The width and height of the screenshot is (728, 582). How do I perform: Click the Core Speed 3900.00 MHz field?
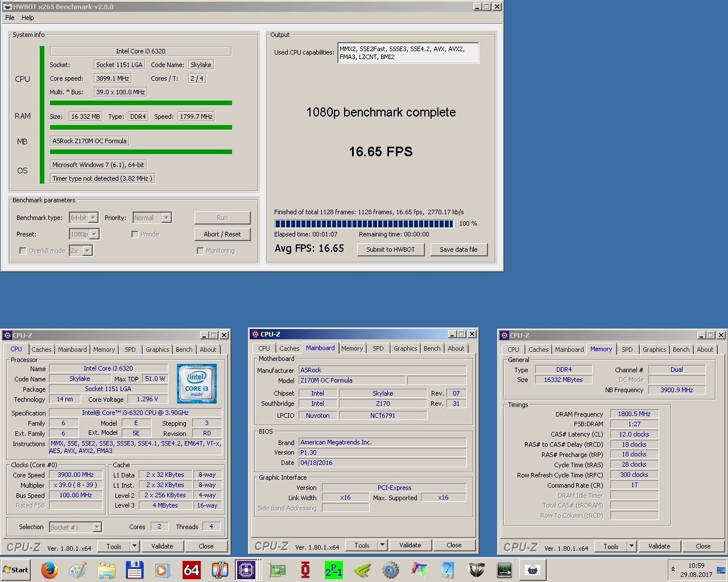[76, 475]
